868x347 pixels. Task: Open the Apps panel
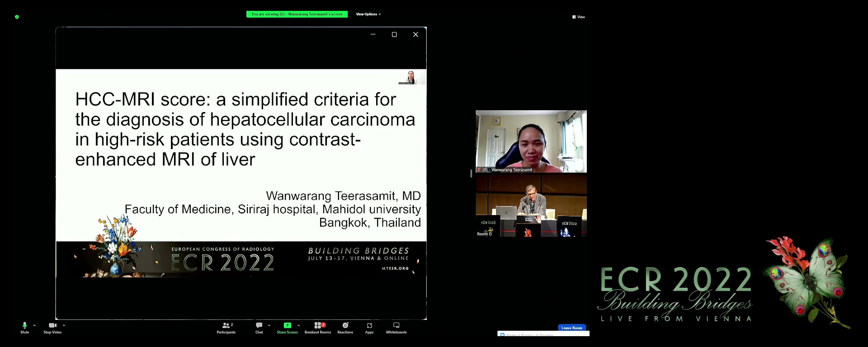pos(369,328)
